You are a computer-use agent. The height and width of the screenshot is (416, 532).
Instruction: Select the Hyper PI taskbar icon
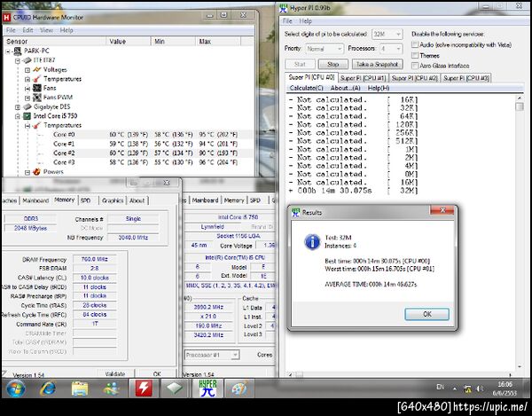pos(207,389)
